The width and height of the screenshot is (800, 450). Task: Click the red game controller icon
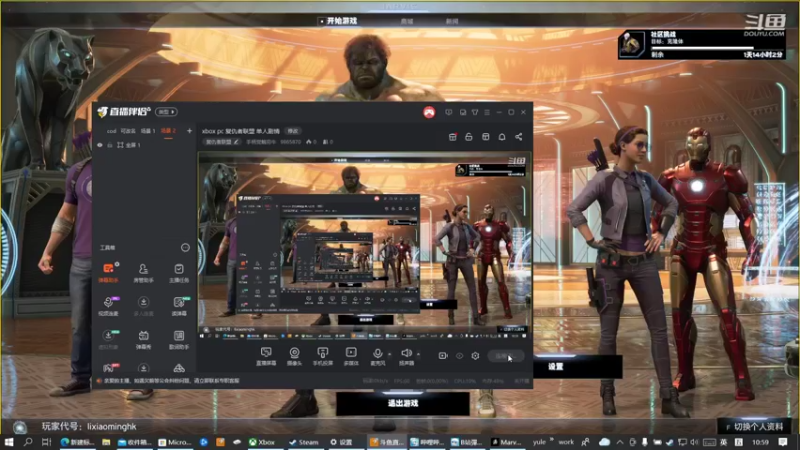(429, 112)
